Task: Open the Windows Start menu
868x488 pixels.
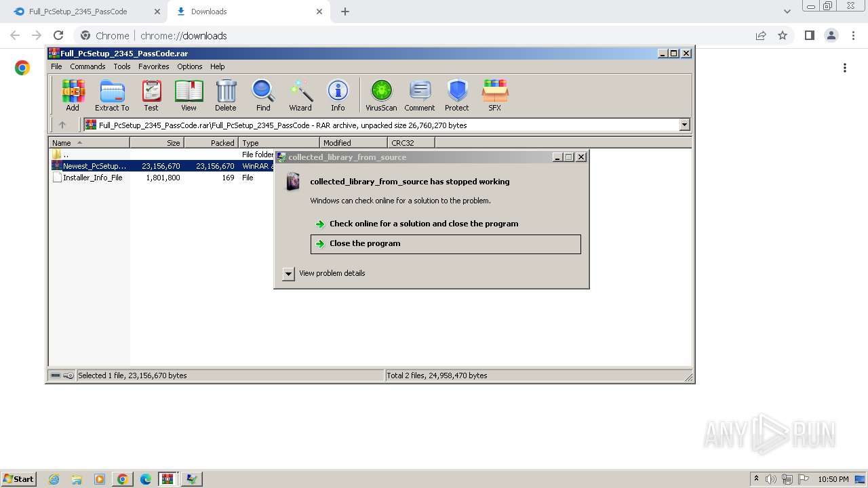Action: [19, 479]
